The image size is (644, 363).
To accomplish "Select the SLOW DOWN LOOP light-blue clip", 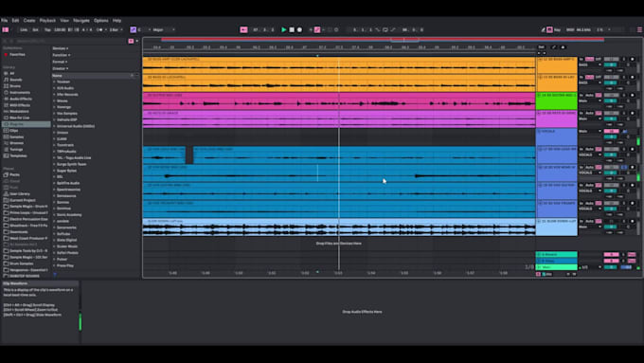I will (x=339, y=227).
